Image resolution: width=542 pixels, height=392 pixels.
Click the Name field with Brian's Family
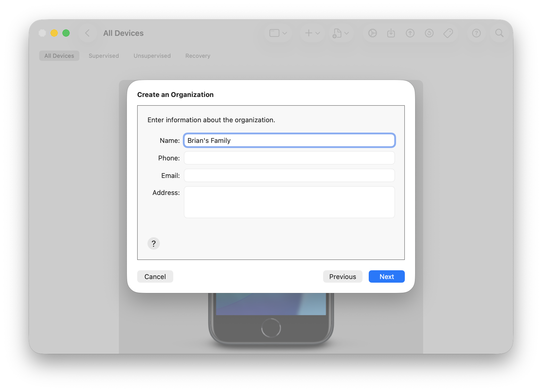pos(289,140)
